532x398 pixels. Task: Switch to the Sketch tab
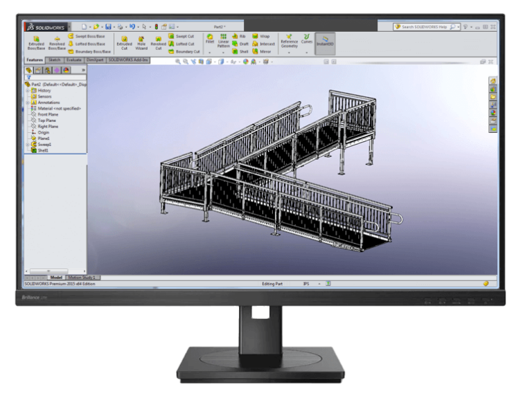(x=54, y=60)
